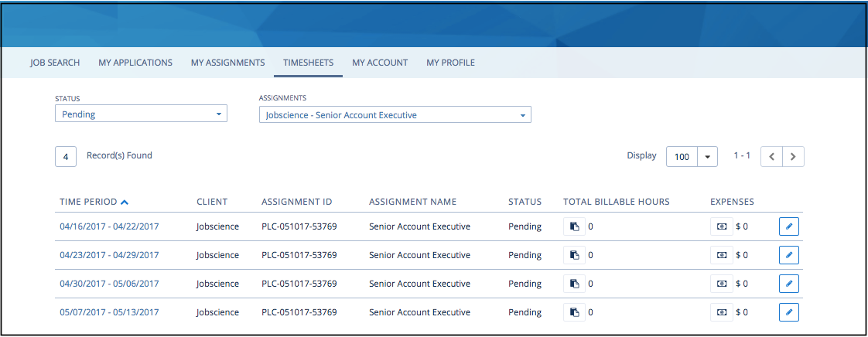
Task: Click the Display value field showing 100
Action: pyautogui.click(x=682, y=157)
